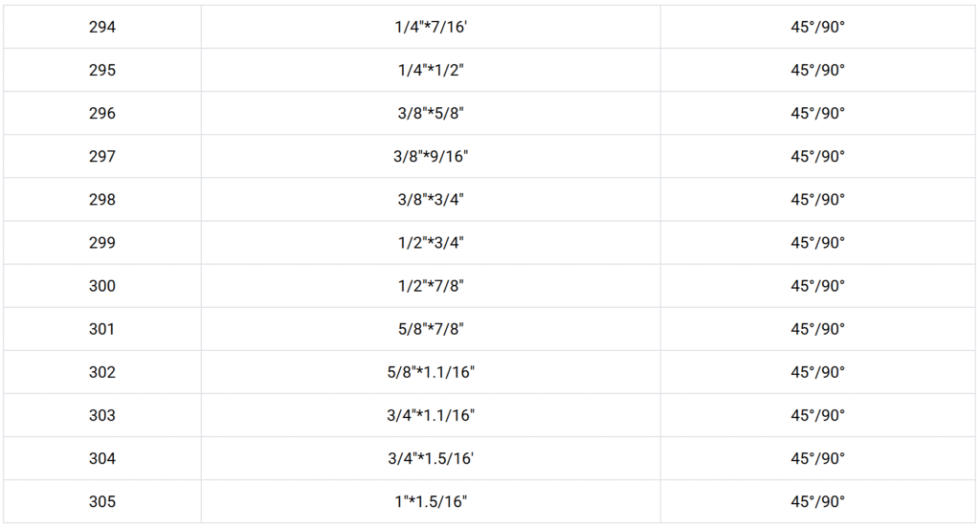Click row number 301
The width and height of the screenshot is (980, 527).
click(101, 329)
